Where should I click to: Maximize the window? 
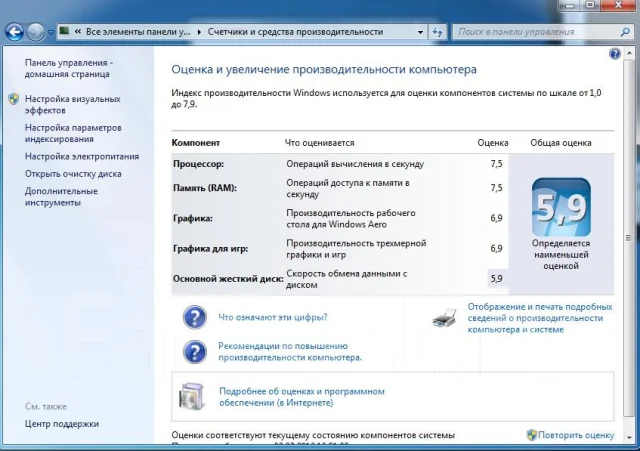[x=591, y=5]
